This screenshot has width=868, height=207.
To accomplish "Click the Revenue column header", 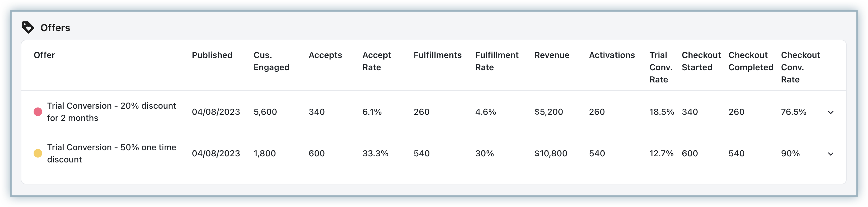I will click(x=552, y=55).
